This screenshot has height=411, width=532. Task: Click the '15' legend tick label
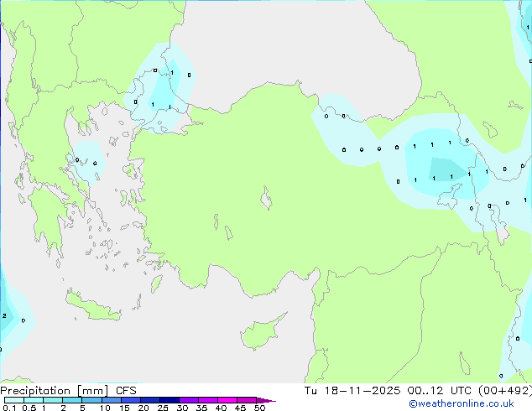pos(124,408)
